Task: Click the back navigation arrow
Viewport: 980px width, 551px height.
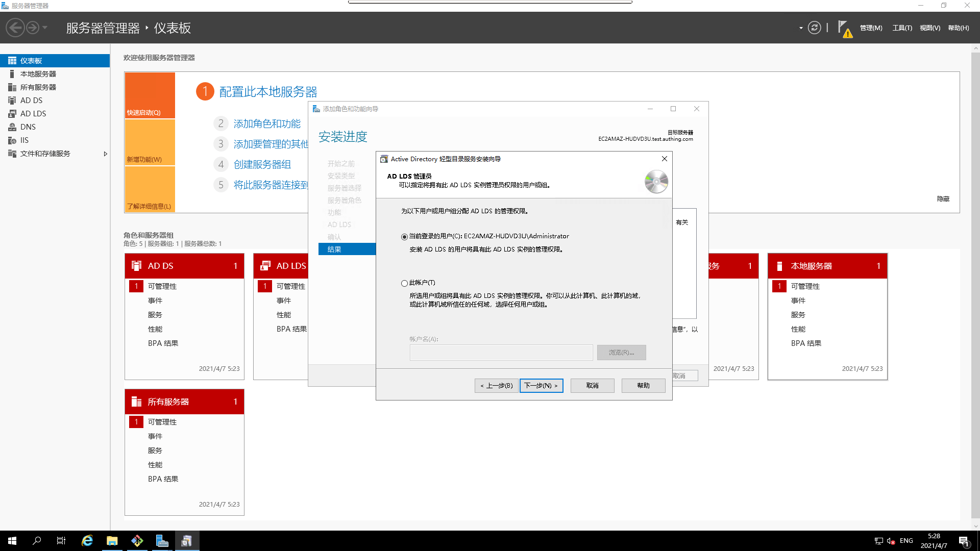Action: [x=15, y=28]
